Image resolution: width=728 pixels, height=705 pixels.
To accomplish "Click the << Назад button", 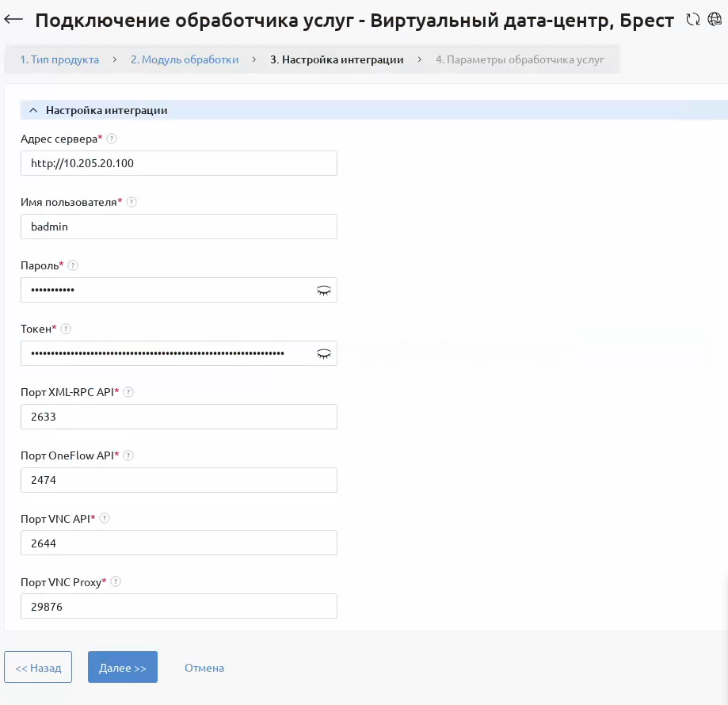I will coord(38,667).
